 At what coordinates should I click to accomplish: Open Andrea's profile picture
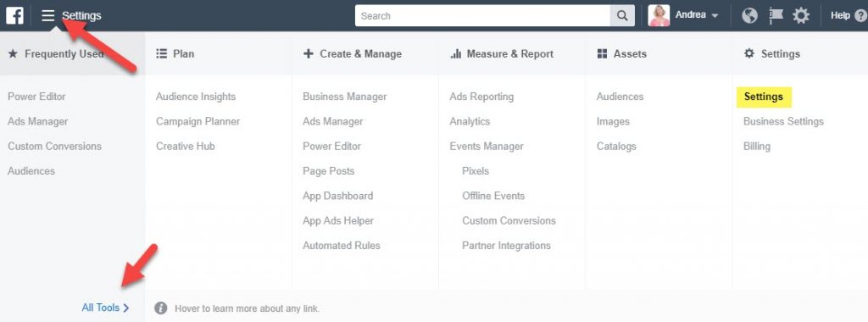point(659,15)
